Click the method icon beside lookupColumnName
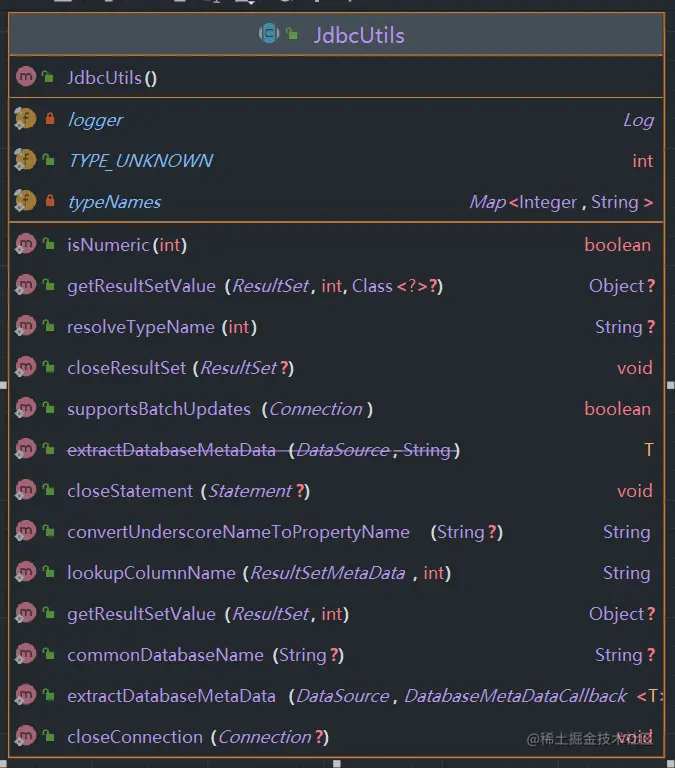Viewport: 675px width, 768px height. click(x=25, y=573)
